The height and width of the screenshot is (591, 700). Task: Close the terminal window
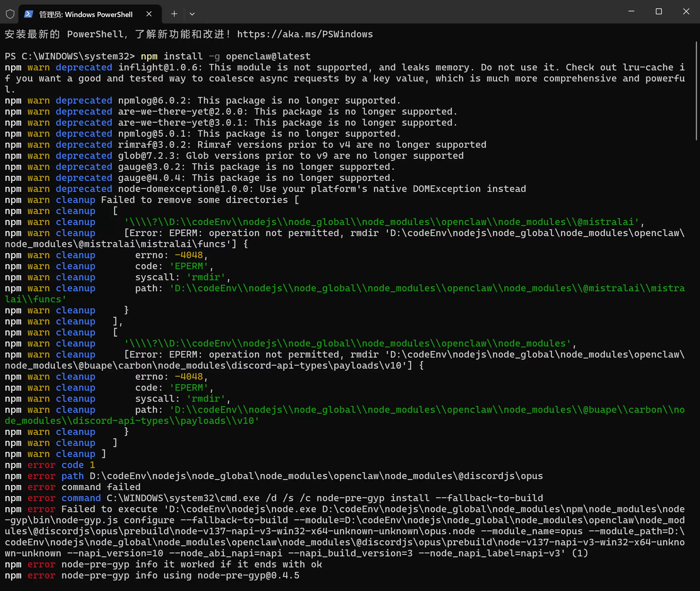click(x=686, y=12)
